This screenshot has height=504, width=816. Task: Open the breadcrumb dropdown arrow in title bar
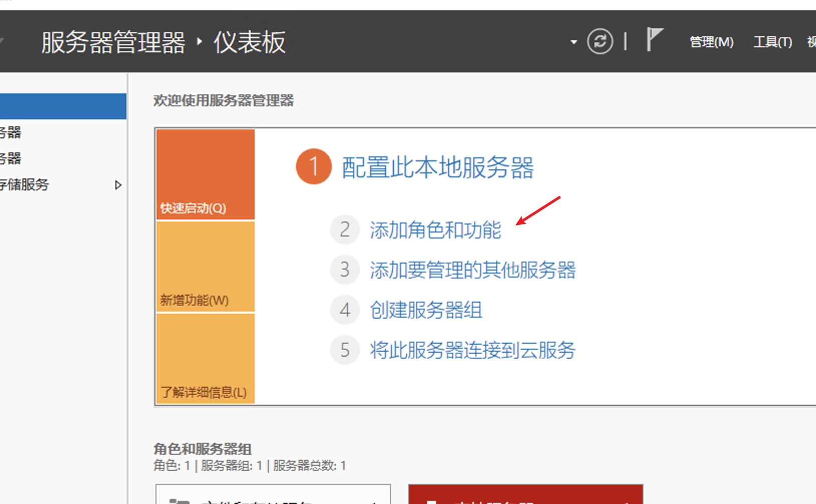coord(573,42)
